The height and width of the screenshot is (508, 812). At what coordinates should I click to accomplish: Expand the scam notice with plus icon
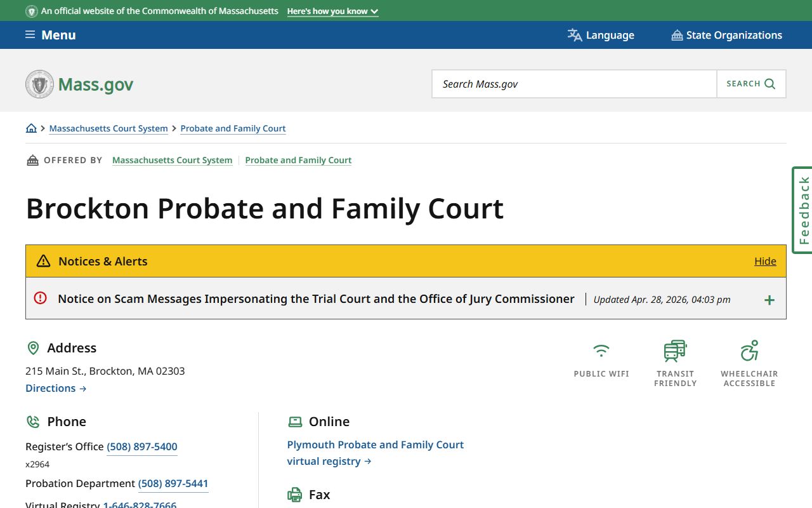point(769,300)
